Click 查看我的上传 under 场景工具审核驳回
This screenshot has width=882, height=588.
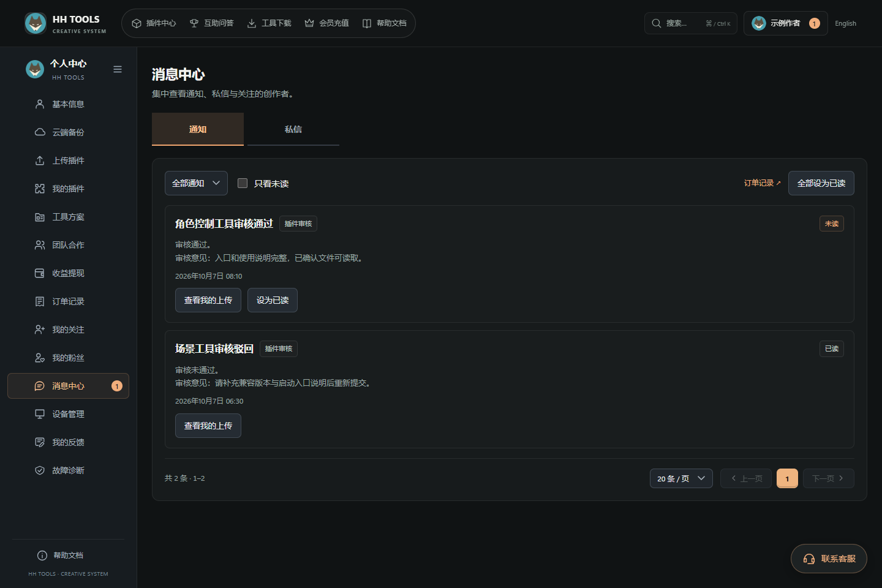coord(208,426)
